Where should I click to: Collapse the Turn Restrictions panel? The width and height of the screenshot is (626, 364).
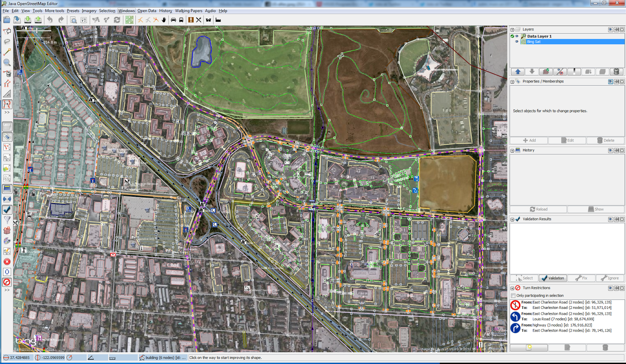point(512,288)
